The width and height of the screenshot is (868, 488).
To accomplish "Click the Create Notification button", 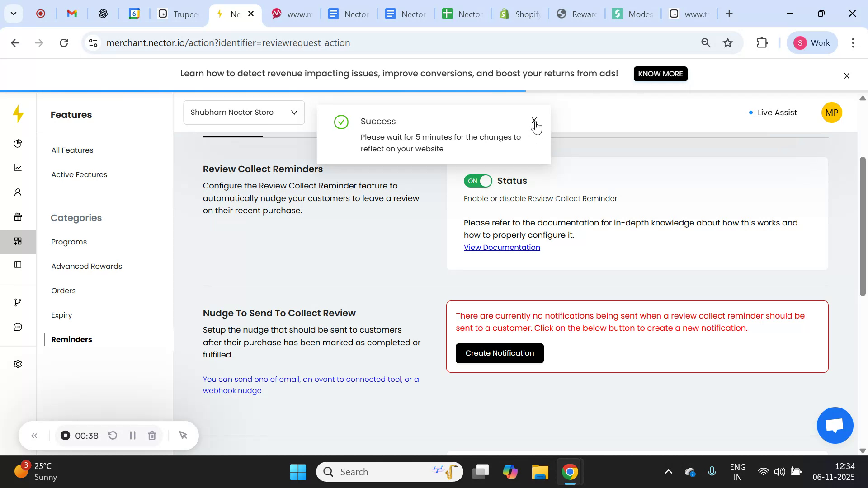I will pos(499,353).
